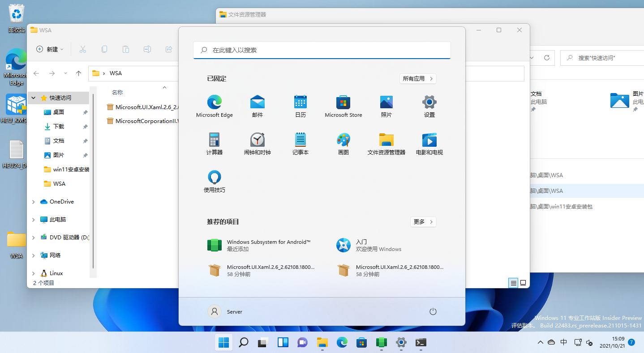Select the MicrosoftCorporationII file in WSA window

(143, 121)
